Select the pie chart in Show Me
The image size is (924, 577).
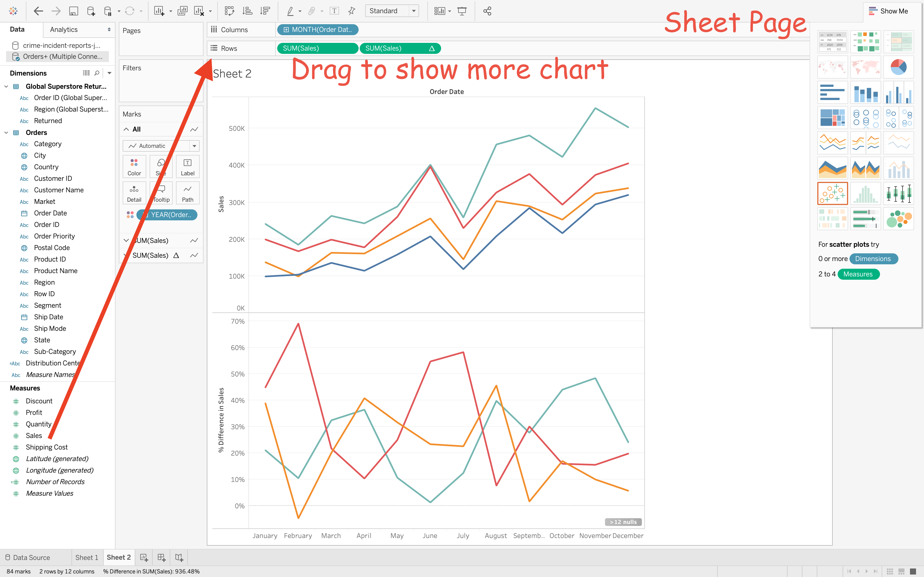pos(898,67)
